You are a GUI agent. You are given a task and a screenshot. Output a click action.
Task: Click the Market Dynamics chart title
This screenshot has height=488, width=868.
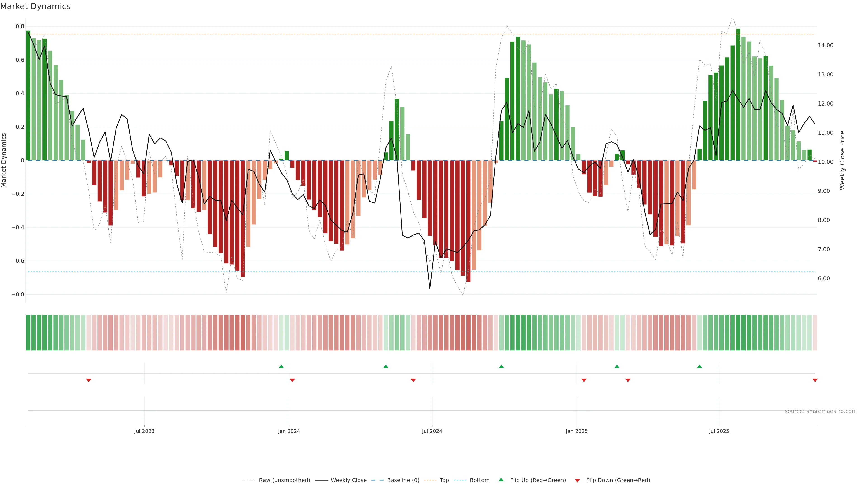click(x=35, y=6)
